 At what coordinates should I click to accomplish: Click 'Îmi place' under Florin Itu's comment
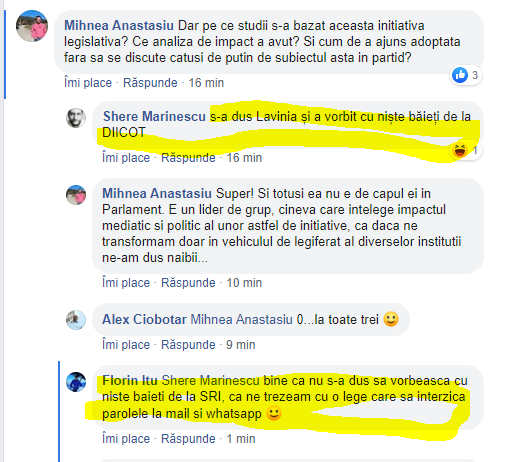point(126,439)
